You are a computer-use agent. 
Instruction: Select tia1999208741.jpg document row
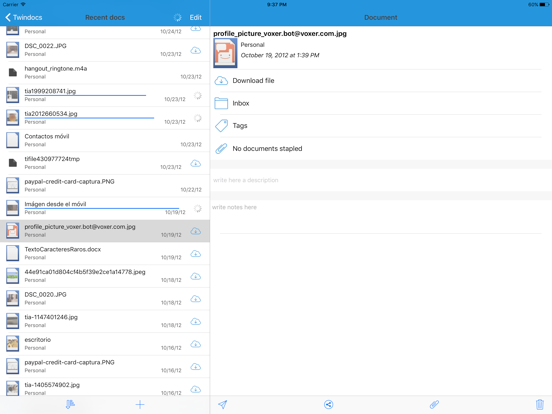click(x=105, y=95)
